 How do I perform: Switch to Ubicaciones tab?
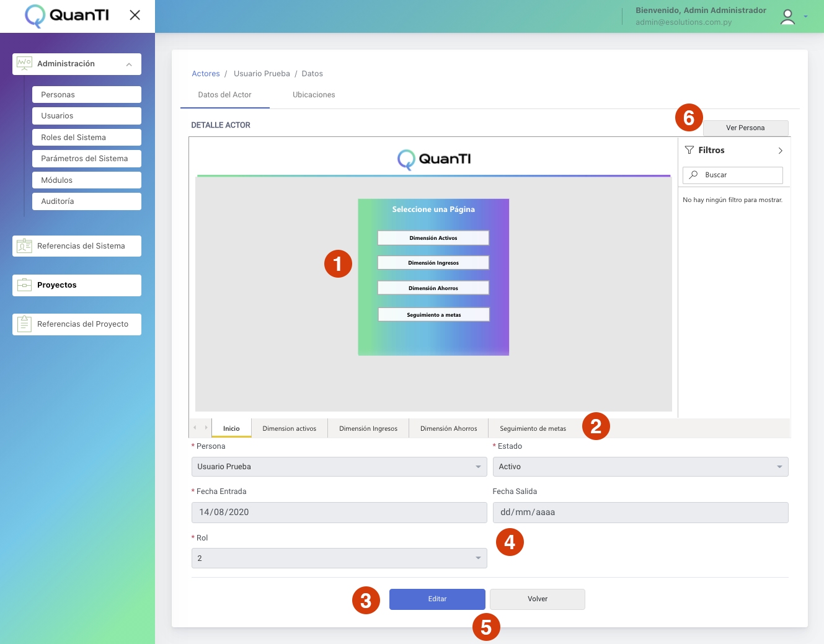coord(314,95)
